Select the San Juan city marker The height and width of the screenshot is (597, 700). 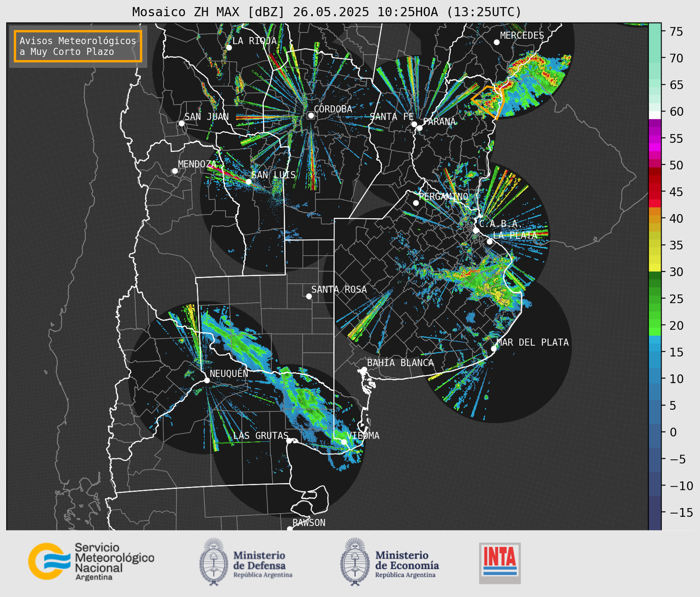pos(181,123)
